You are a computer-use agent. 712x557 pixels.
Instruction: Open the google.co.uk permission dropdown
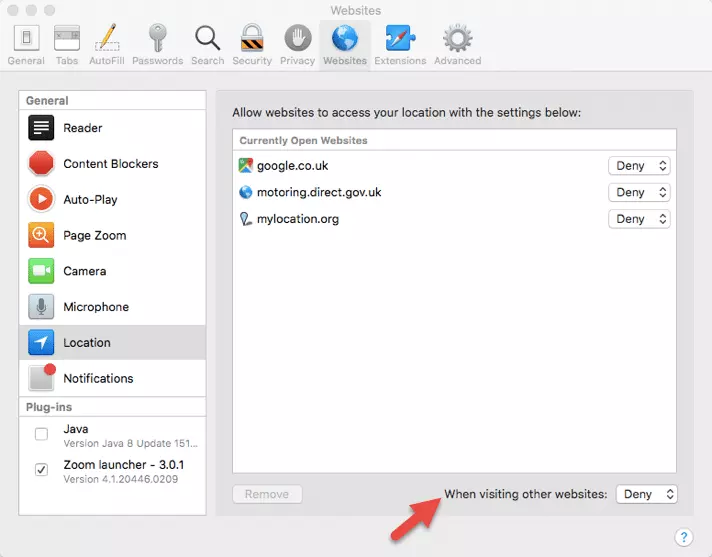coord(639,166)
